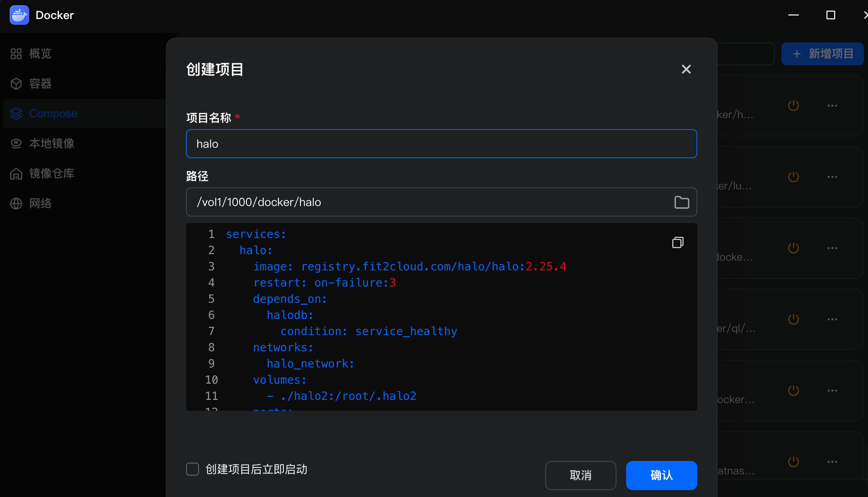
Task: Select the Compose stack icon in sidebar
Action: pyautogui.click(x=16, y=114)
